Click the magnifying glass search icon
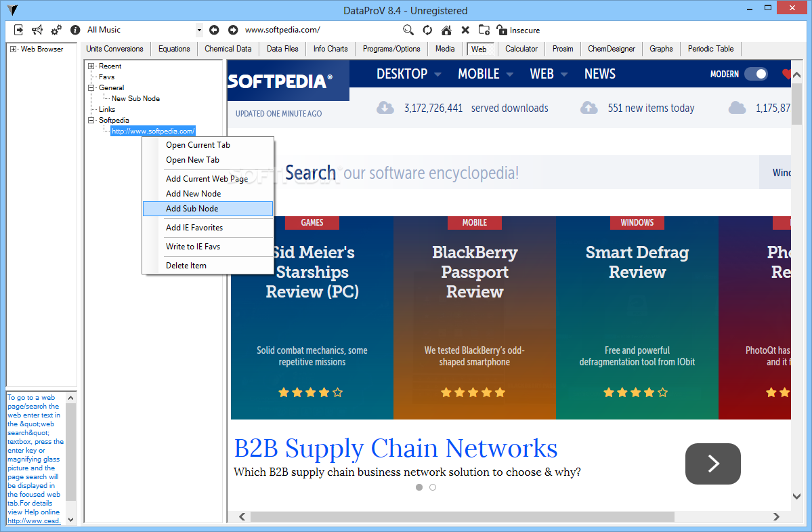The height and width of the screenshot is (532, 812). [408, 30]
